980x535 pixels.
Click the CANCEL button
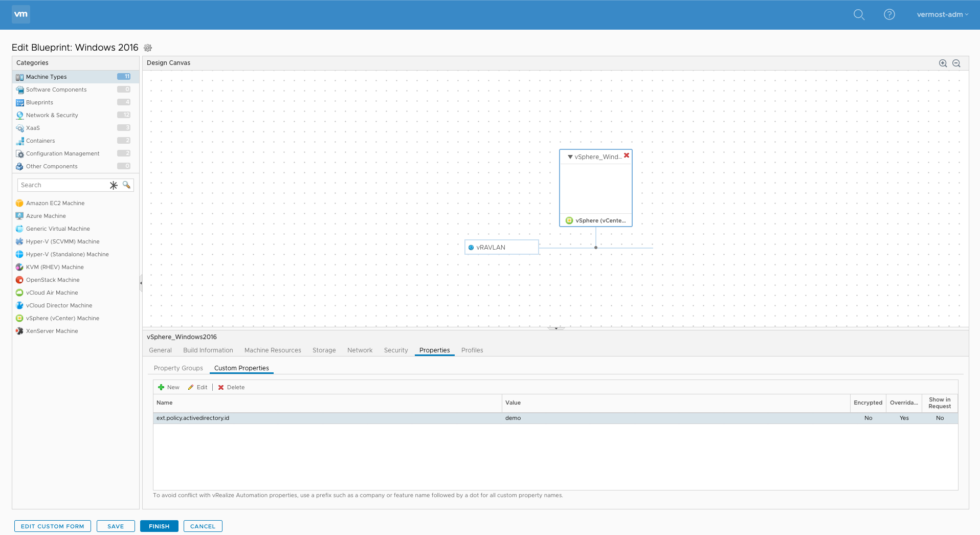203,526
